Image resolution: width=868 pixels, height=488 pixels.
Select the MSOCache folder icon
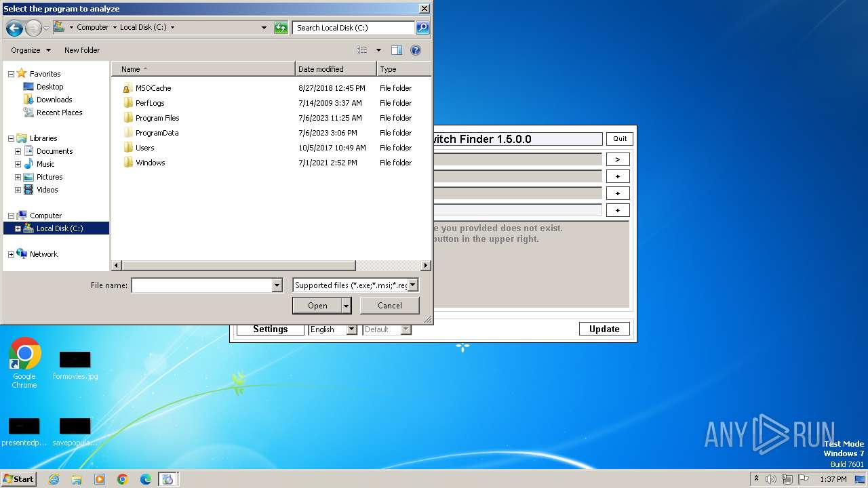[x=127, y=88]
